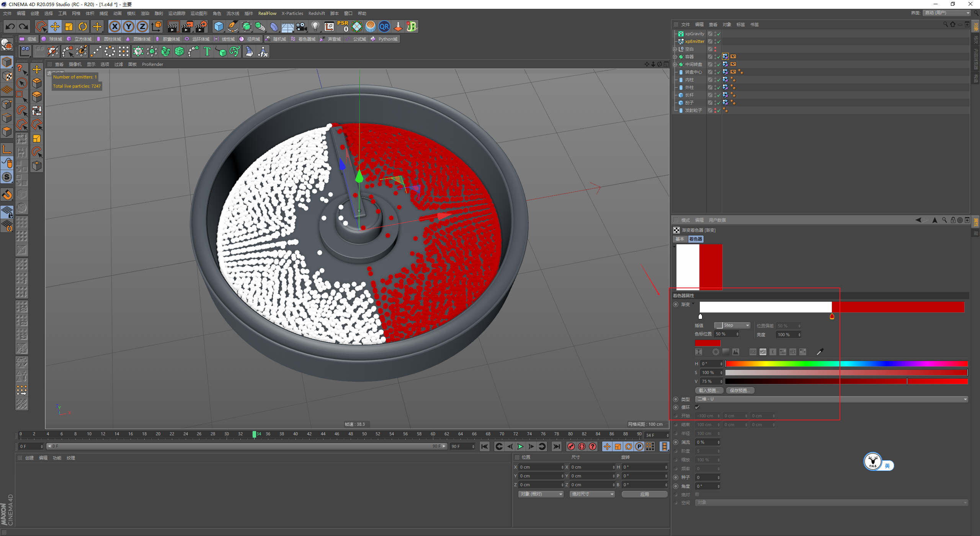The width and height of the screenshot is (980, 536).
Task: Toggle visibility dots for 内柱 object
Action: pyautogui.click(x=715, y=80)
